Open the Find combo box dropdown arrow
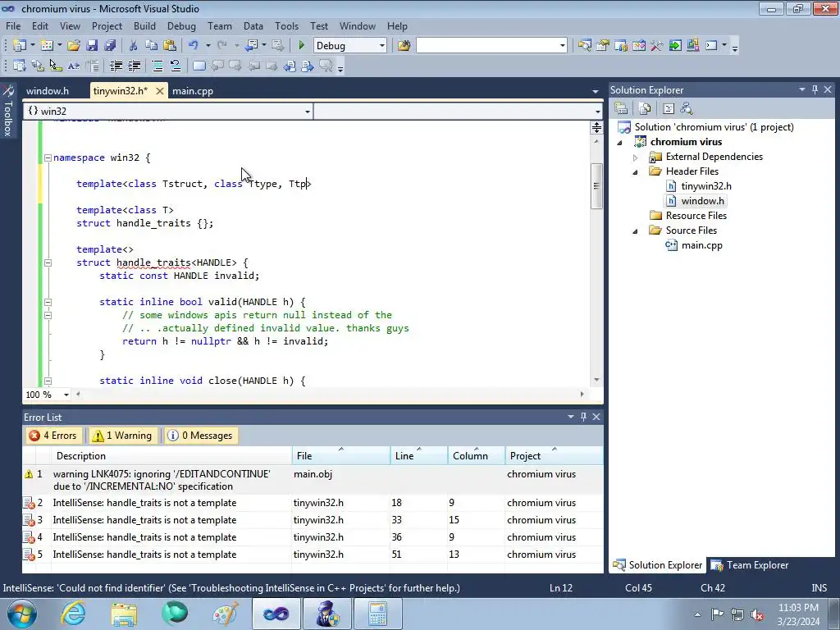The image size is (840, 630). tap(563, 46)
